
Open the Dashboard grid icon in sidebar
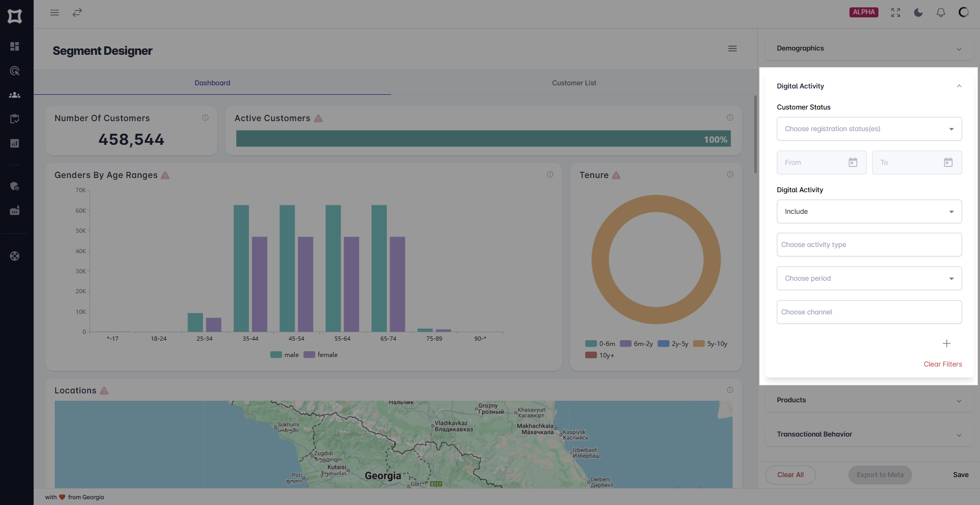click(15, 46)
